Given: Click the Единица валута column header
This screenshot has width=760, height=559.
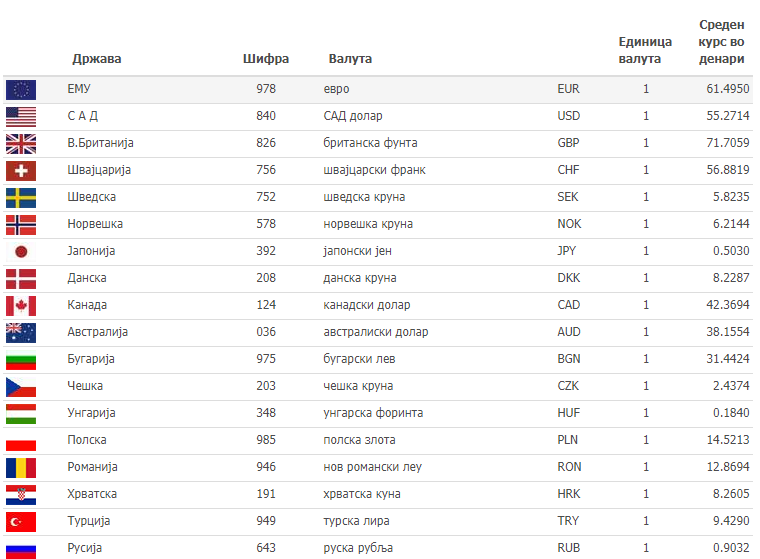Looking at the screenshot, I should click(x=645, y=50).
